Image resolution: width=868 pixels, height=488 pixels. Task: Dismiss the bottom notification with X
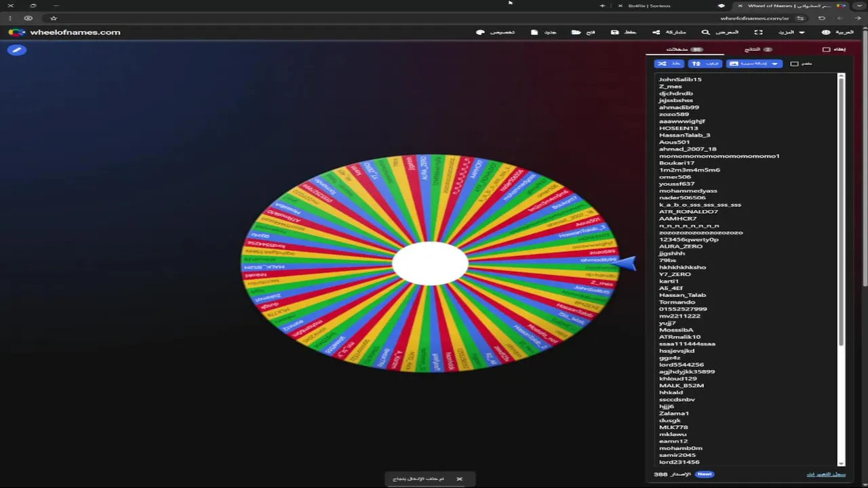(x=459, y=479)
